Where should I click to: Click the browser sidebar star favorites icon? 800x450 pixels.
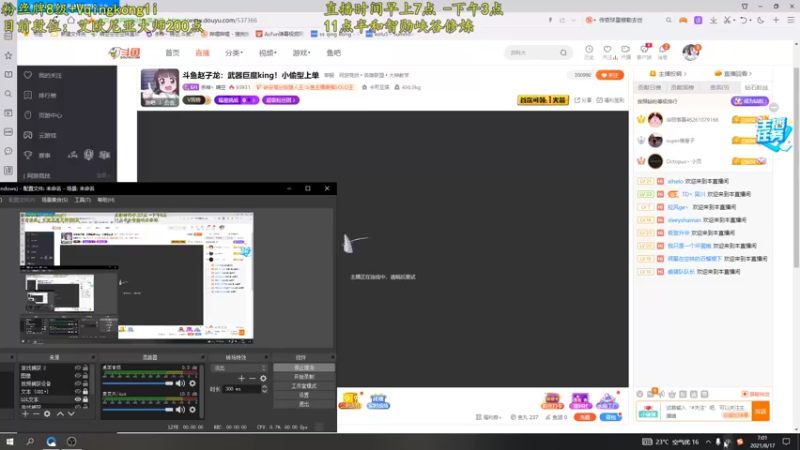click(8, 55)
